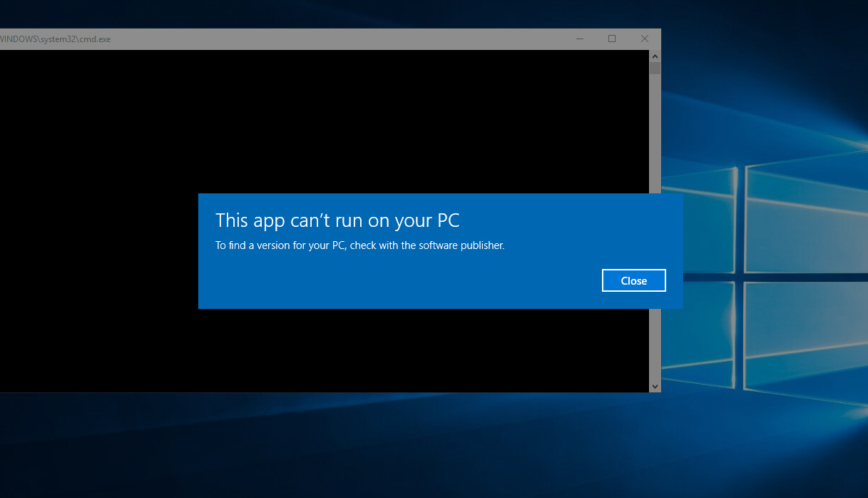Click the chevron at the scrollbar bottom
Screen dimensions: 868x498
(654, 385)
